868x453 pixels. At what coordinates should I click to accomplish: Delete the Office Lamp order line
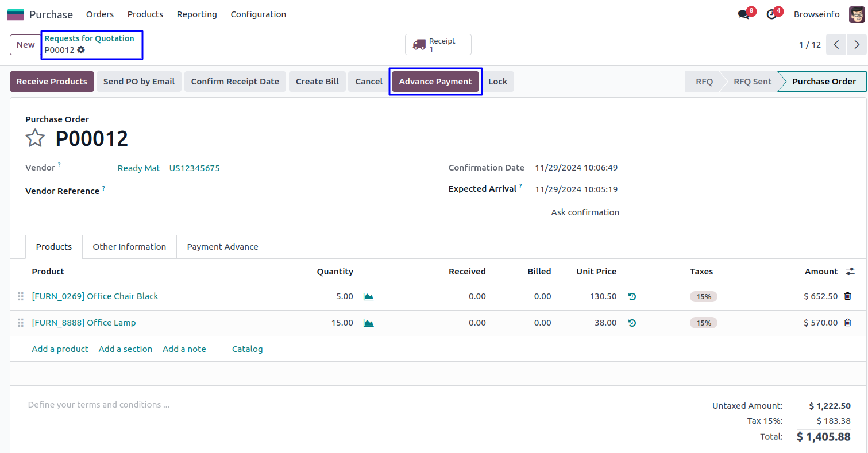tap(847, 323)
